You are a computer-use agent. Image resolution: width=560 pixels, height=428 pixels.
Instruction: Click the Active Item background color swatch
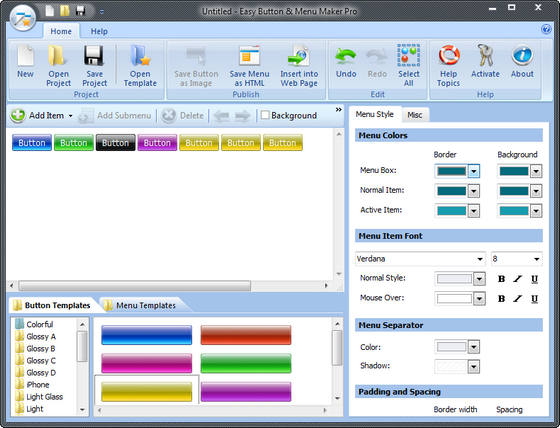coord(514,211)
